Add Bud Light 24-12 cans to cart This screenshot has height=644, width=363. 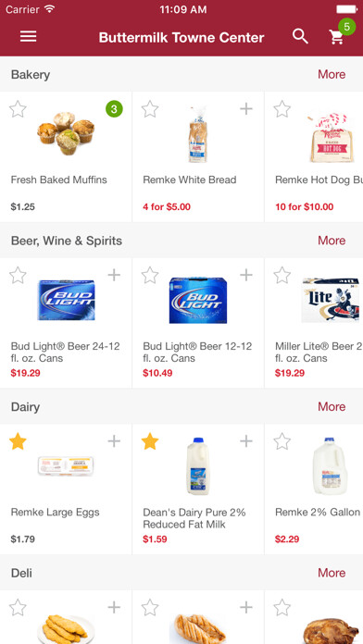[x=114, y=275]
